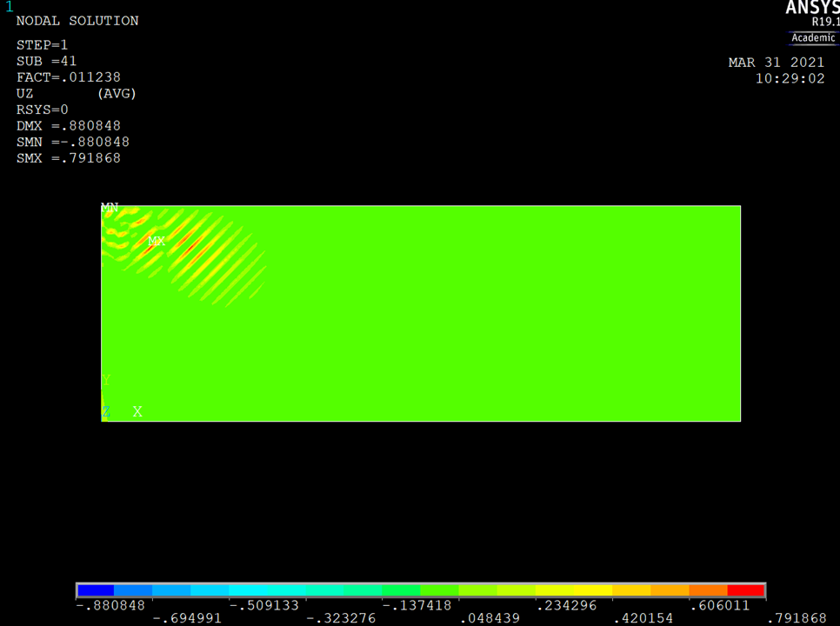Click the 10:29:02 time text

point(790,79)
